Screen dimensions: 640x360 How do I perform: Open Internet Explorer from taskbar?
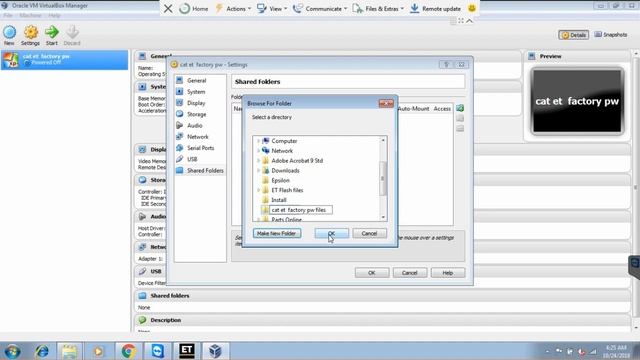[42, 351]
